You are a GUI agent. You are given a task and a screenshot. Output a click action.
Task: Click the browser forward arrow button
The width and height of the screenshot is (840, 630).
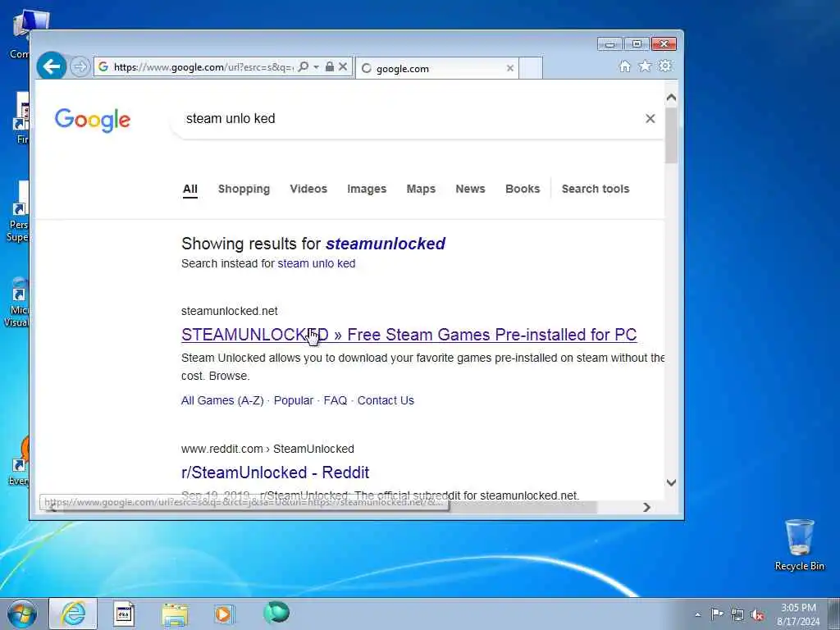pyautogui.click(x=80, y=67)
